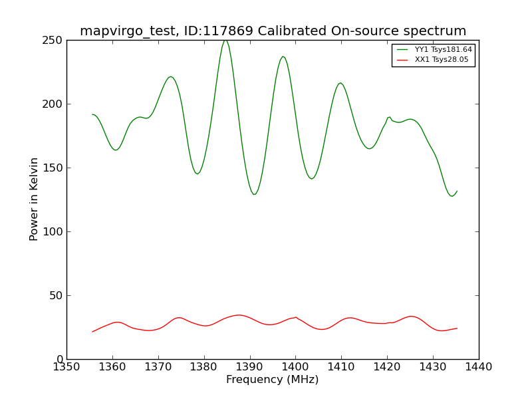This screenshot has height=399, width=532.
Task: Click the green curve's deepest dip near 1391 MHz
Action: pyautogui.click(x=254, y=194)
